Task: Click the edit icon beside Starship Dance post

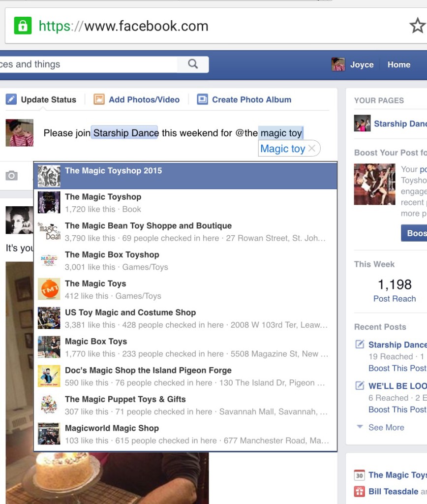Action: pos(360,344)
